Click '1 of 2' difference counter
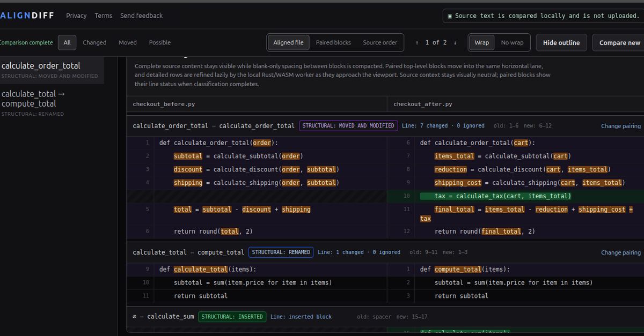Screen dimensions: 644x336 click(436, 43)
